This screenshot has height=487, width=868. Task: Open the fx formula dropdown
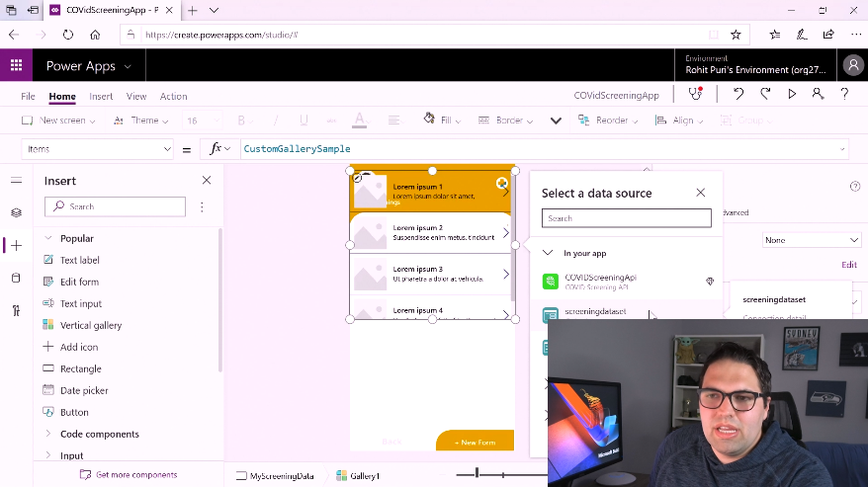[x=219, y=149]
